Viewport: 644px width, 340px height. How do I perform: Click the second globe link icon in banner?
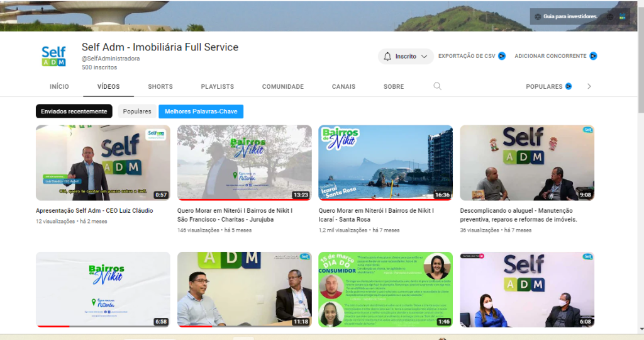coord(610,17)
